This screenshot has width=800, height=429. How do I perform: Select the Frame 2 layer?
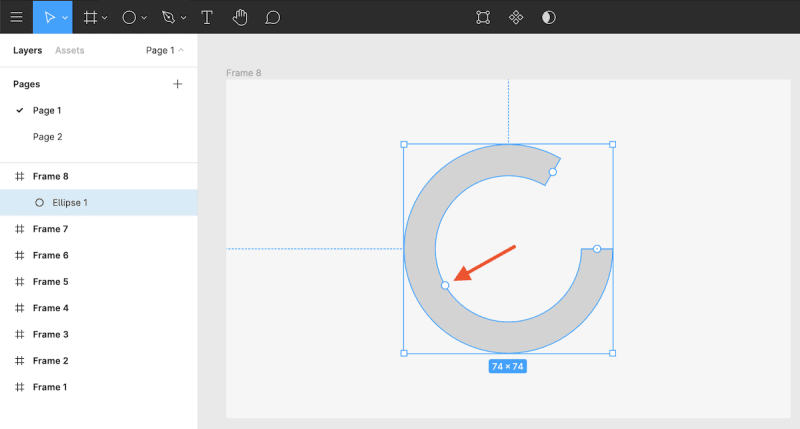pyautogui.click(x=98, y=361)
